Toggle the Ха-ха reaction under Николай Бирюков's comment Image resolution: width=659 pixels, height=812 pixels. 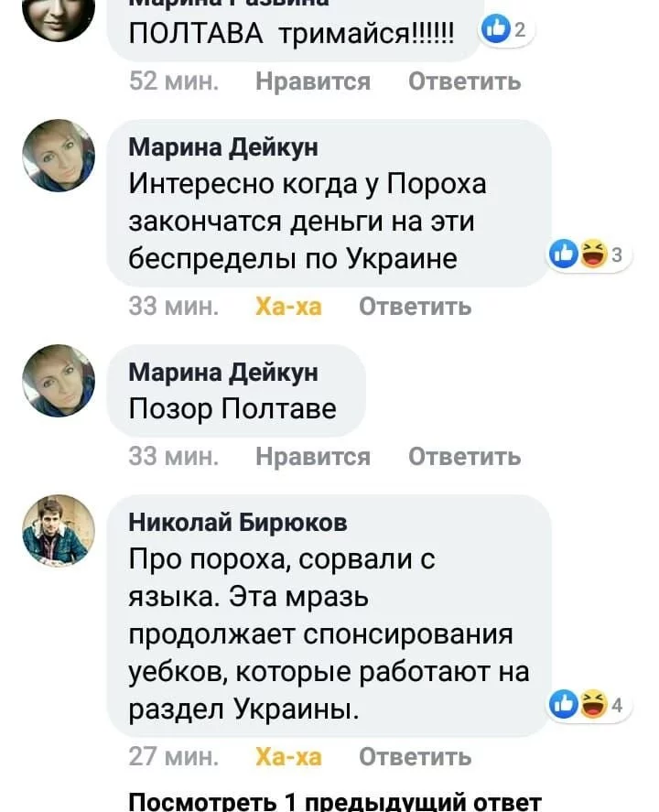tap(288, 756)
